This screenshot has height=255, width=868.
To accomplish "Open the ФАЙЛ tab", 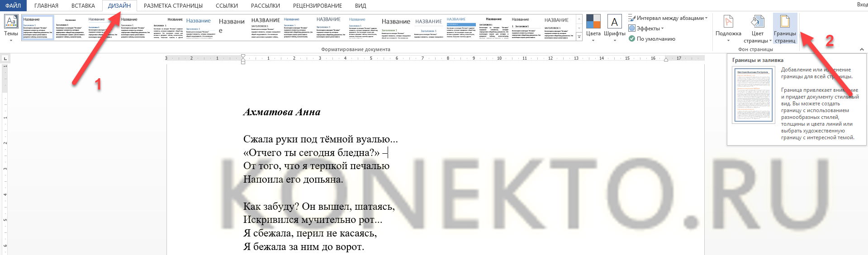I will [x=13, y=5].
